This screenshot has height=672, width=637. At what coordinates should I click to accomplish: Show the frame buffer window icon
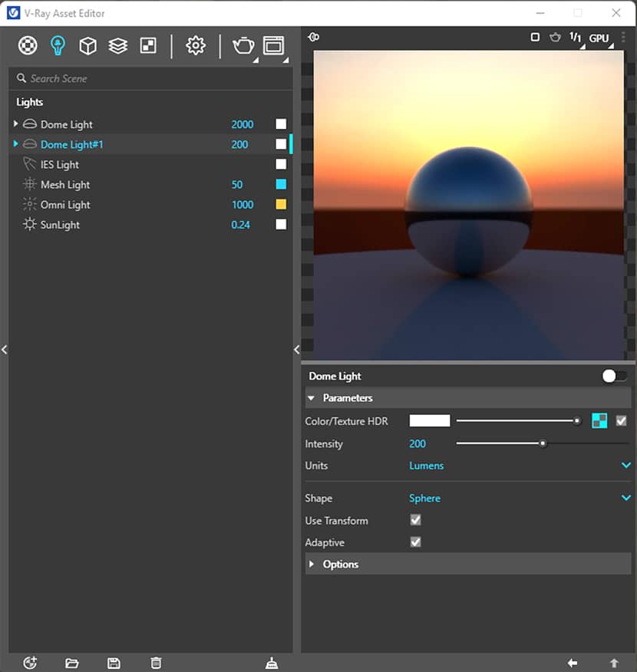click(x=273, y=45)
